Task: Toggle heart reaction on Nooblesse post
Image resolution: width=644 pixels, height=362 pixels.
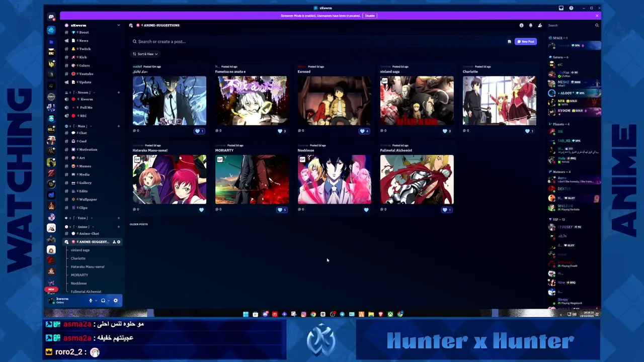Action: click(x=366, y=210)
